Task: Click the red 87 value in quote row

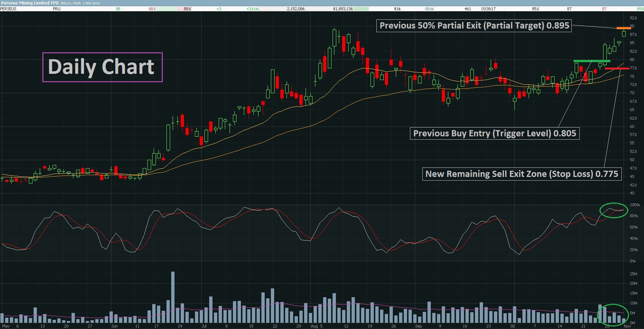Action: pos(604,9)
